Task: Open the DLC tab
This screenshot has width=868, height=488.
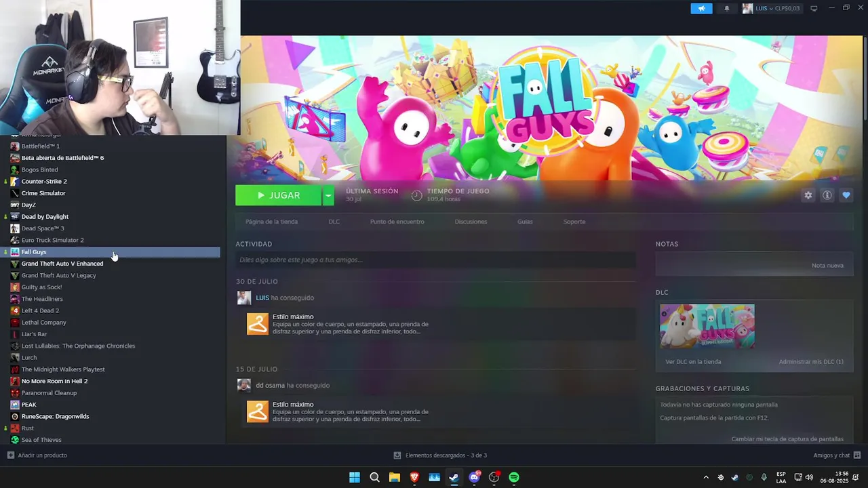Action: click(x=334, y=222)
